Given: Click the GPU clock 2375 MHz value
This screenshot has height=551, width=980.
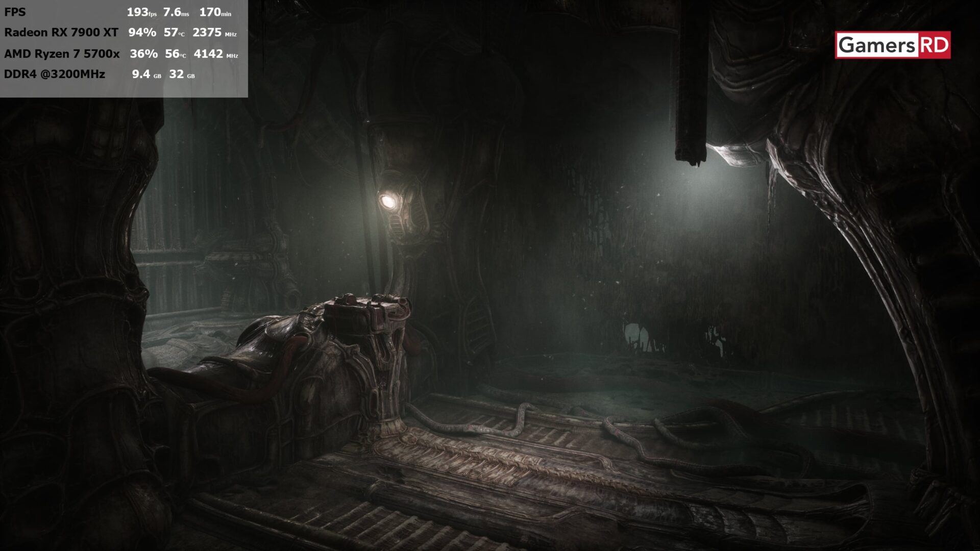Looking at the screenshot, I should 215,33.
